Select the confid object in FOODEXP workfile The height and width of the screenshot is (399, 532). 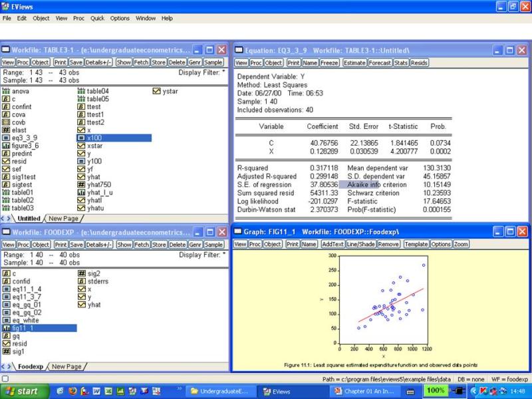[x=16, y=281]
